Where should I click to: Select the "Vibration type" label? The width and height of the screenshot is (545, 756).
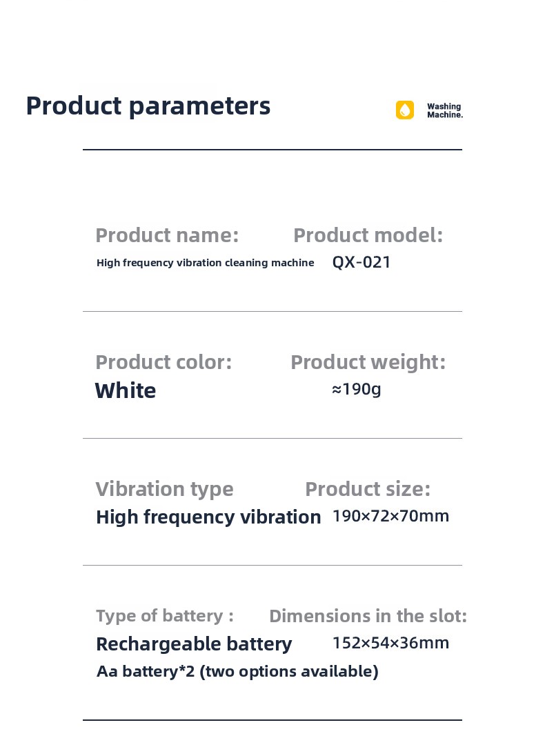[x=164, y=489]
